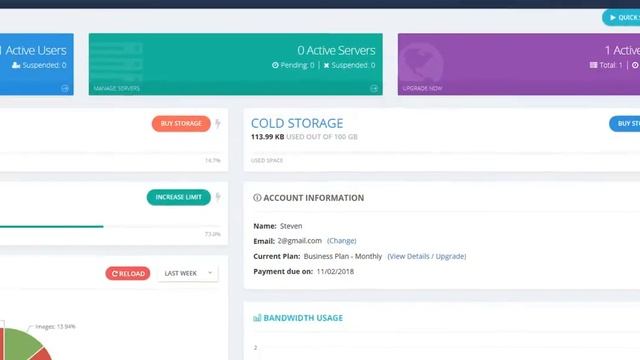The image size is (640, 360).
Task: Click the Increase Limit button
Action: [178, 197]
